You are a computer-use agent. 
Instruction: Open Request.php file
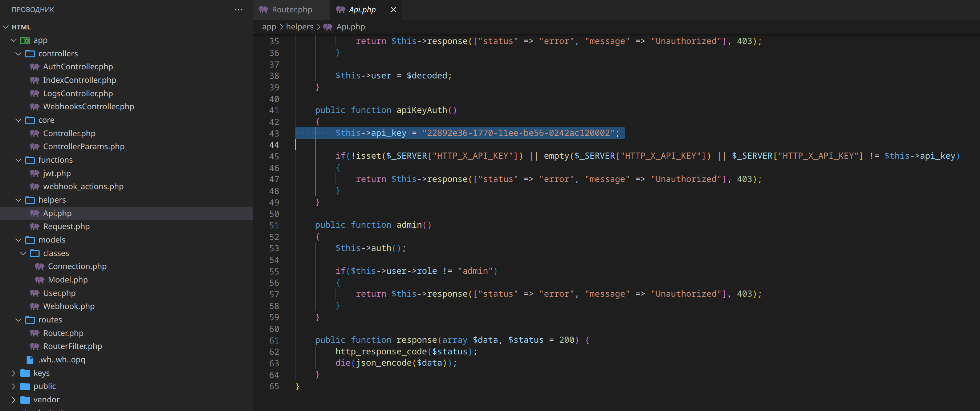click(66, 227)
